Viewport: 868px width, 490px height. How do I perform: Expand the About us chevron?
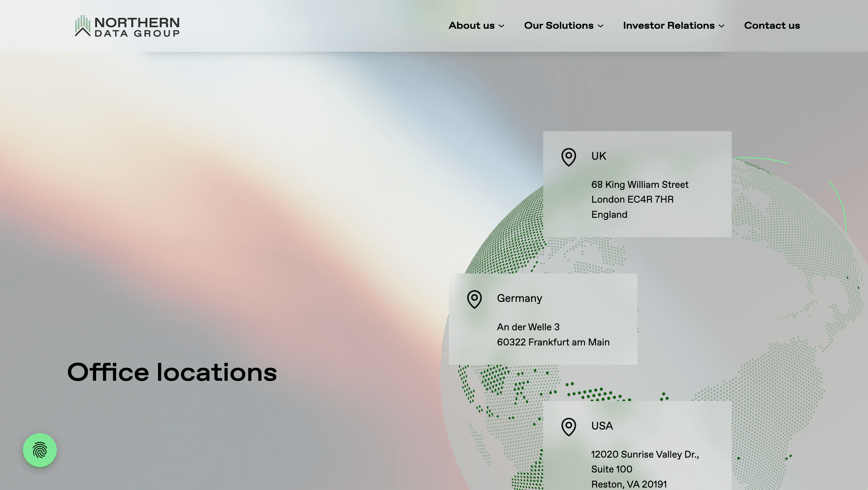point(501,26)
